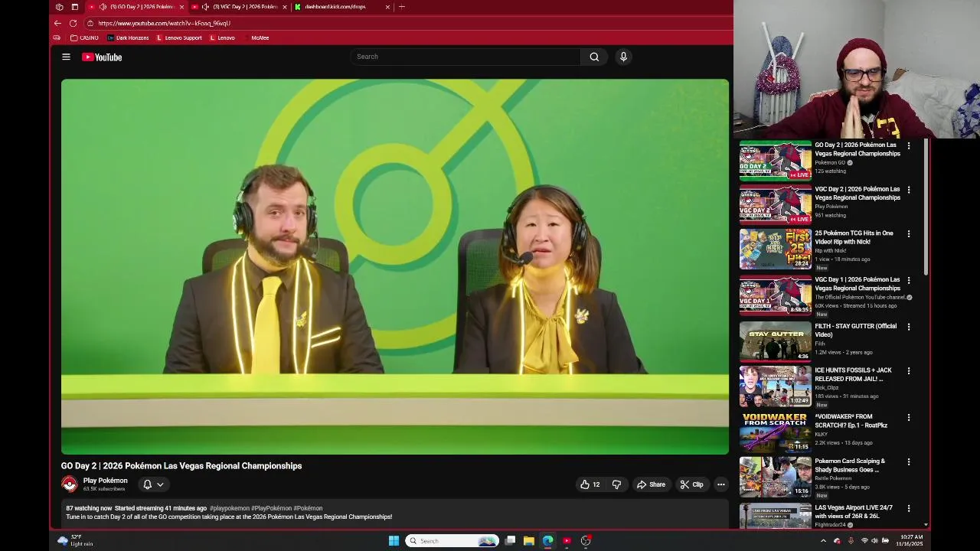Image resolution: width=980 pixels, height=551 pixels.
Task: Open GO Day 2 live recommended thumbnail
Action: pos(775,161)
